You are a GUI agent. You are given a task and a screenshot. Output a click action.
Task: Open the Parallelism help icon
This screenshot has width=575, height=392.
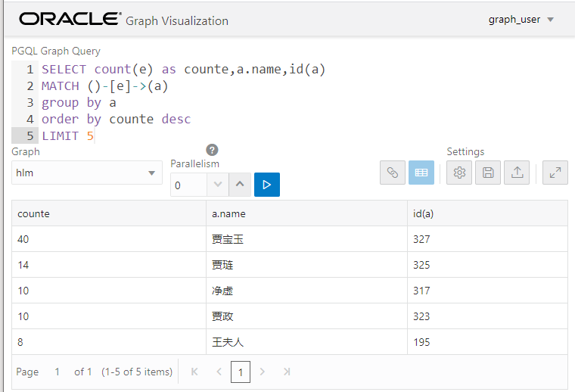212,150
